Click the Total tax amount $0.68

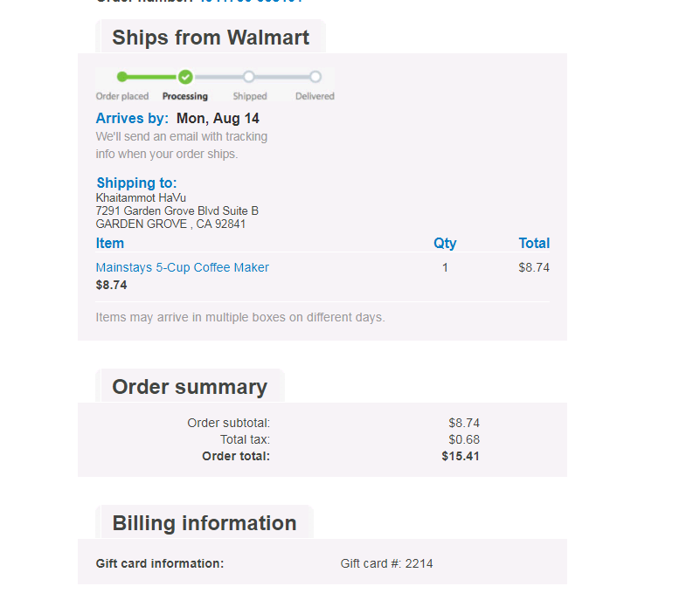coord(464,439)
